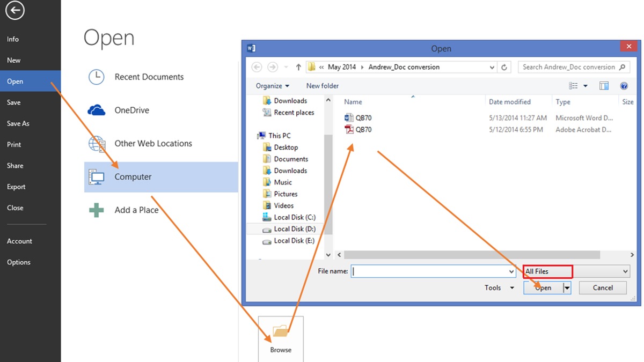Open the Organize dropdown menu
This screenshot has height=362, width=644.
(x=272, y=85)
